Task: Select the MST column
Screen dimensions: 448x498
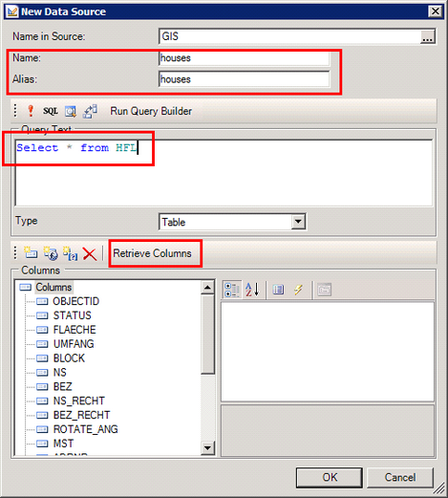Action: (63, 444)
